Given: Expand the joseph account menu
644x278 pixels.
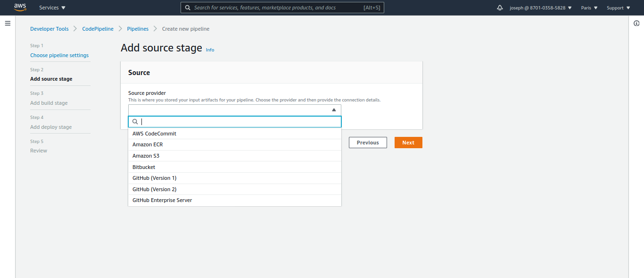Looking at the screenshot, I should point(541,8).
